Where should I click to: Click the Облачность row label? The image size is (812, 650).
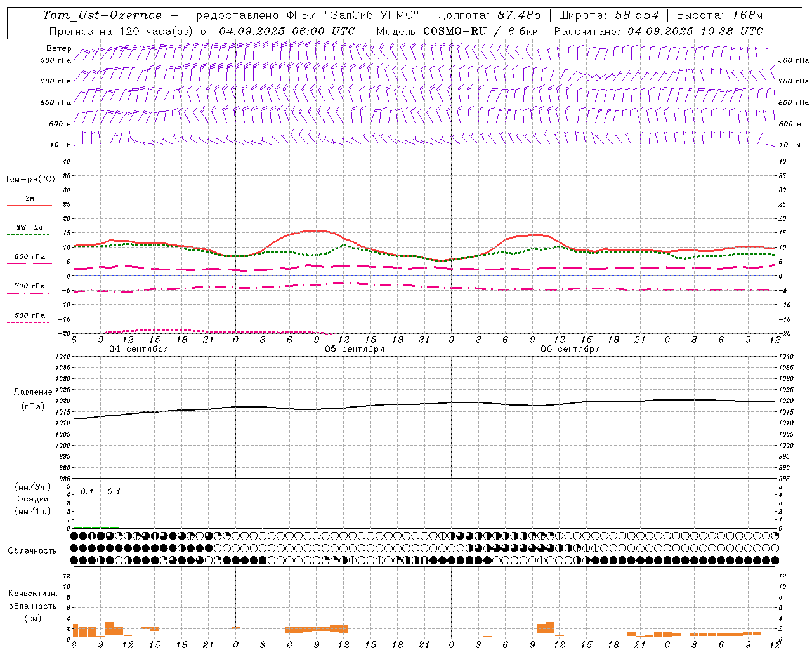pyautogui.click(x=32, y=550)
